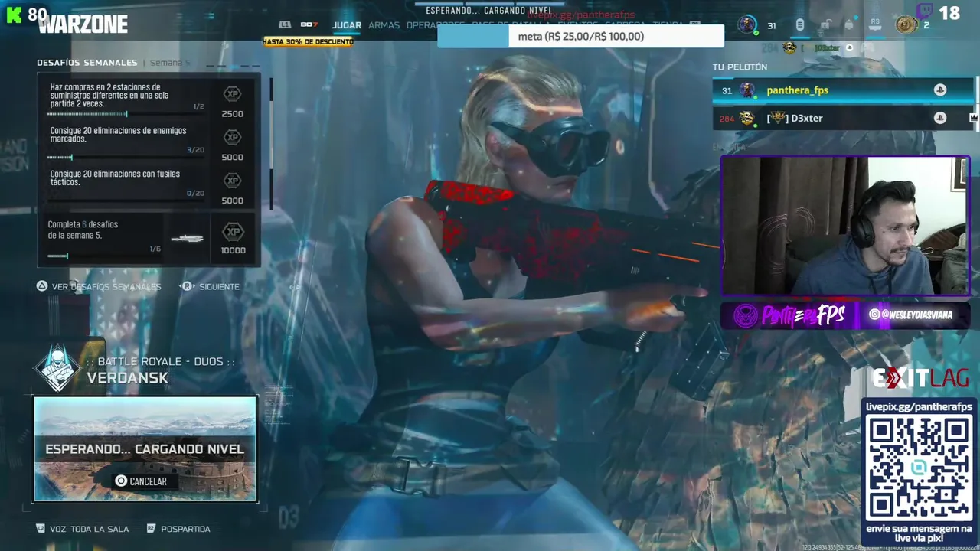Click the WARZONE logo
Screen dimensions: 980x551
point(83,24)
